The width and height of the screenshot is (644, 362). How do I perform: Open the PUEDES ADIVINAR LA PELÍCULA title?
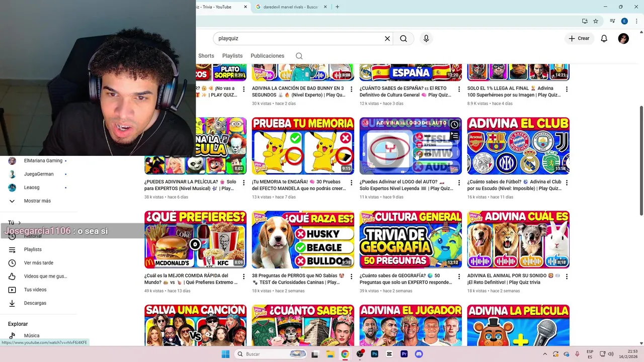pos(190,185)
